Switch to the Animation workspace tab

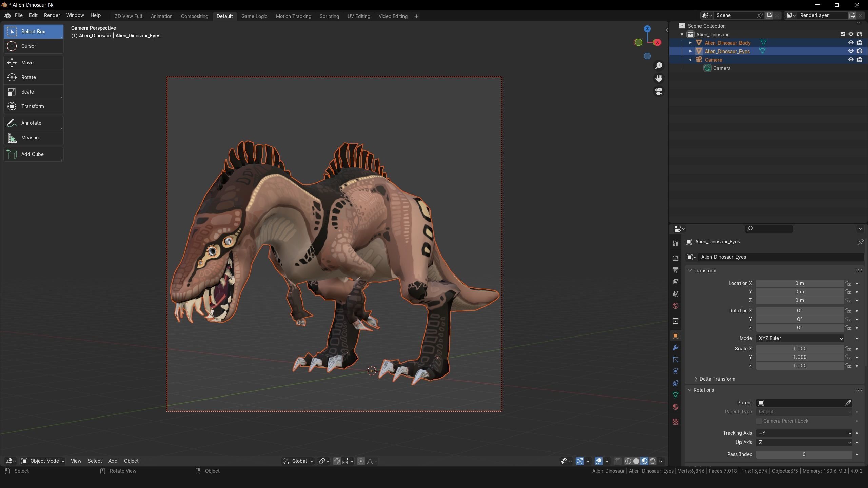click(161, 16)
